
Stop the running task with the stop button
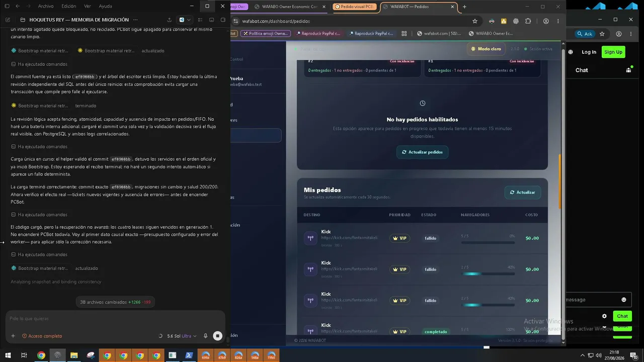[217, 336]
